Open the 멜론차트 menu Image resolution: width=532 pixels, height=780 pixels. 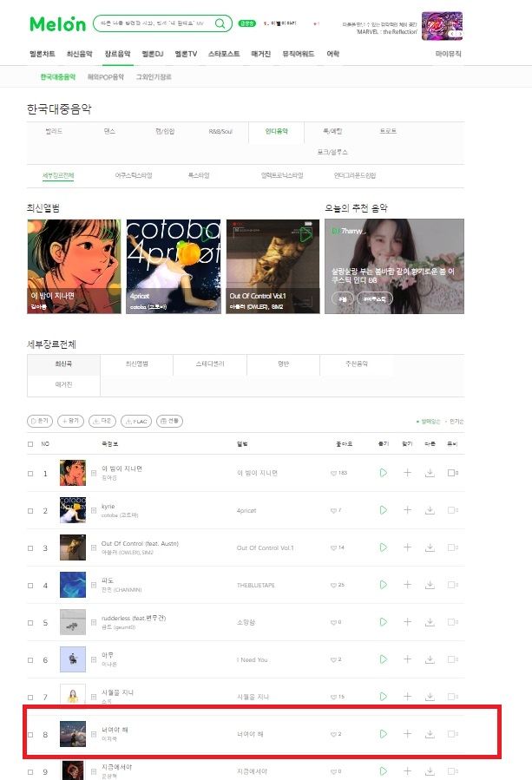[x=43, y=54]
